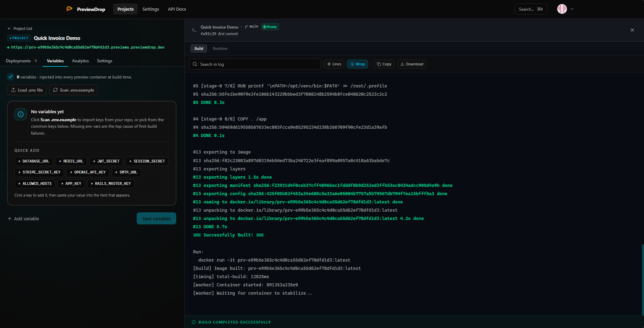Click the Save variables button

coord(156,218)
